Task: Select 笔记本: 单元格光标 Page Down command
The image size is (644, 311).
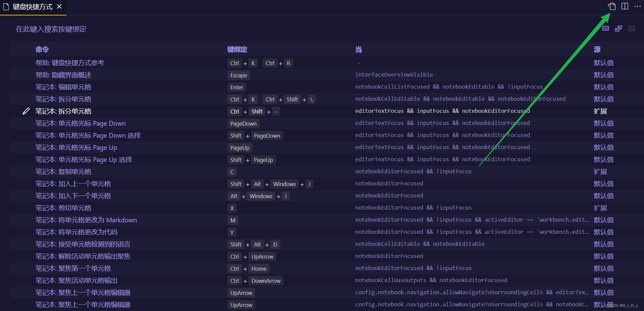Action: point(81,123)
